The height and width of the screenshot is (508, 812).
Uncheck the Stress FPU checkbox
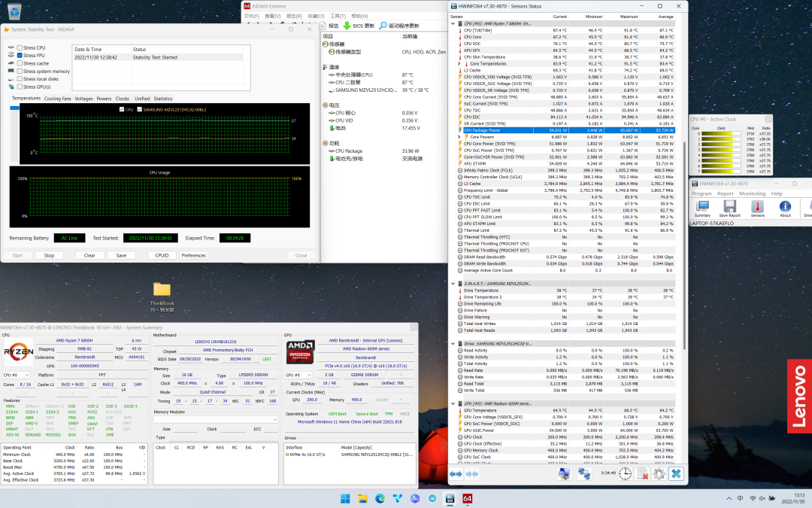pos(20,56)
